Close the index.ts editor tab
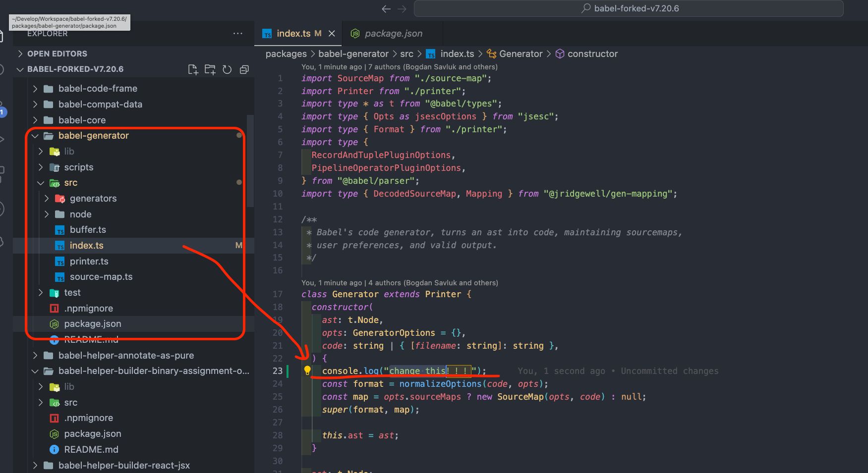 [x=332, y=33]
